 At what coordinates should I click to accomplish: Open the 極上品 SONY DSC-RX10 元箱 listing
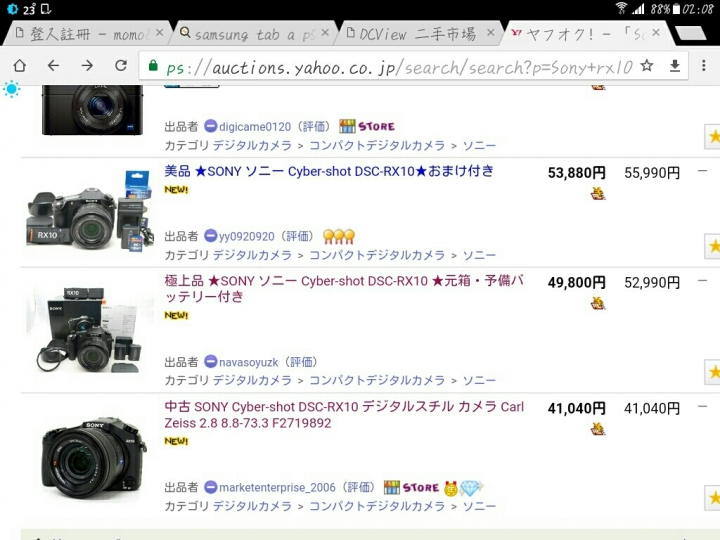343,288
